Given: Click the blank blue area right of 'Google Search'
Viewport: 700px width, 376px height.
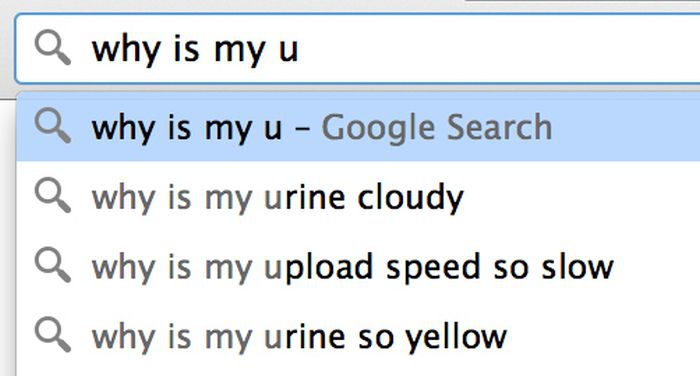Looking at the screenshot, I should [x=625, y=127].
